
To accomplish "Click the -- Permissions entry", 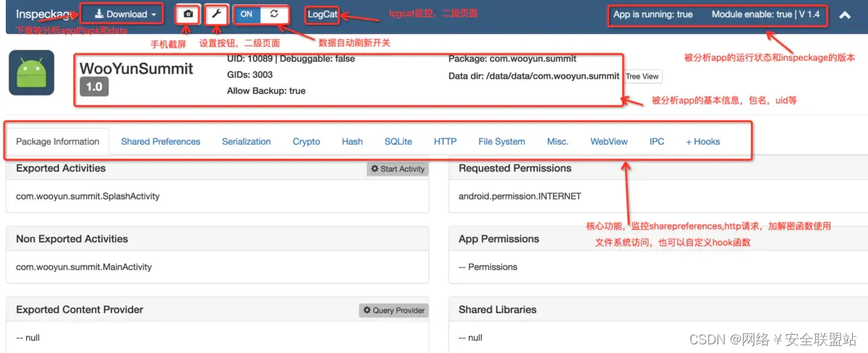I will pos(488,267).
